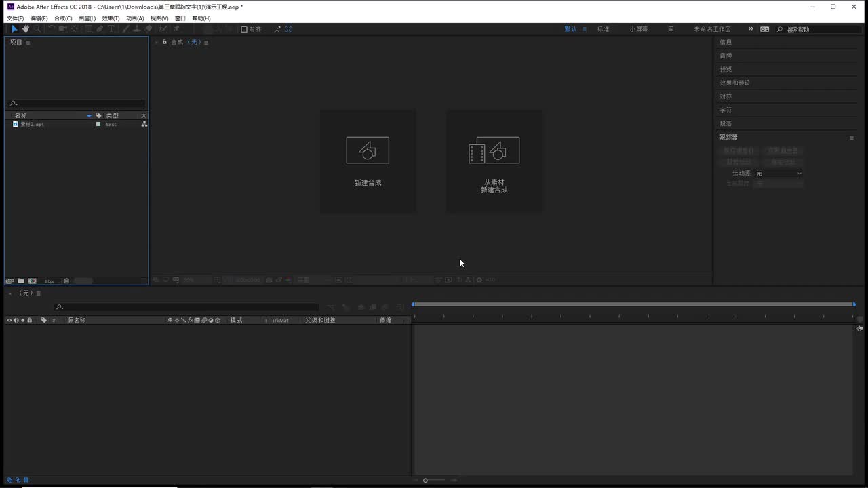Click the timeline layer search field
The height and width of the screenshot is (488, 868).
coord(186,307)
